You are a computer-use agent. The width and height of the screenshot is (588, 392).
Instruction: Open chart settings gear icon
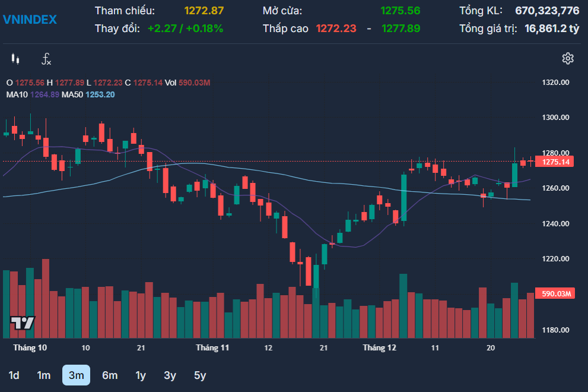point(568,58)
